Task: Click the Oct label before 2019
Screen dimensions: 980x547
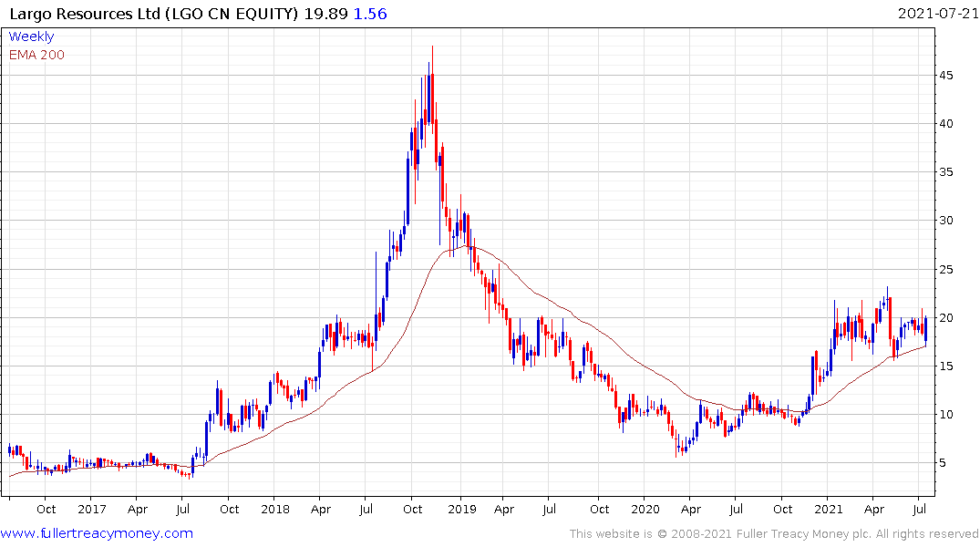Action: pos(412,509)
